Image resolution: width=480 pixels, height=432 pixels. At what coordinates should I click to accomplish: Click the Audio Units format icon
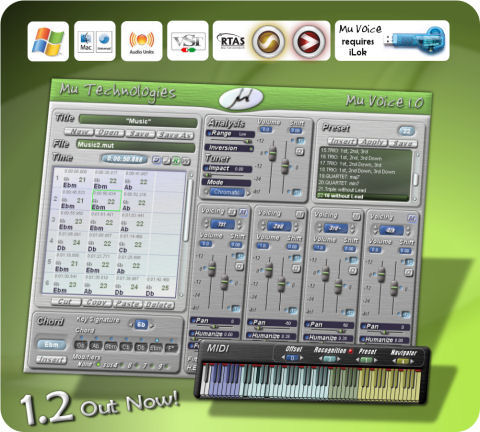(142, 41)
